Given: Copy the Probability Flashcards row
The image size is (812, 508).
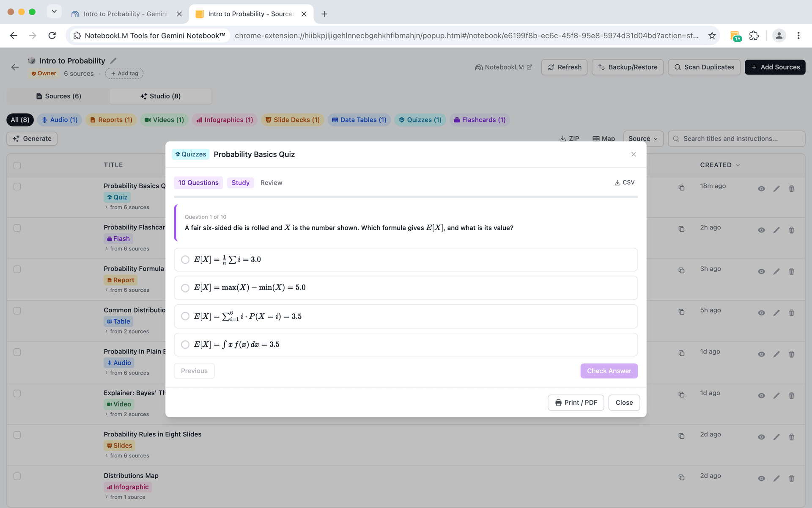Looking at the screenshot, I should tap(681, 229).
